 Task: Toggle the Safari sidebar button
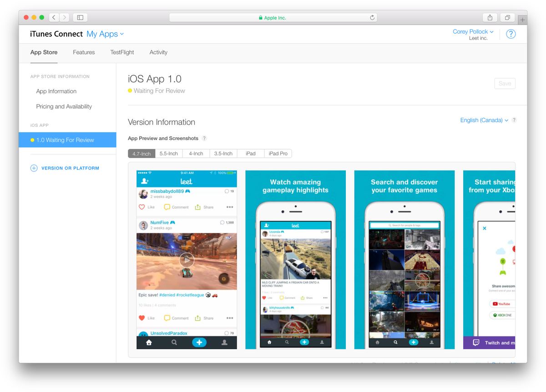(80, 17)
